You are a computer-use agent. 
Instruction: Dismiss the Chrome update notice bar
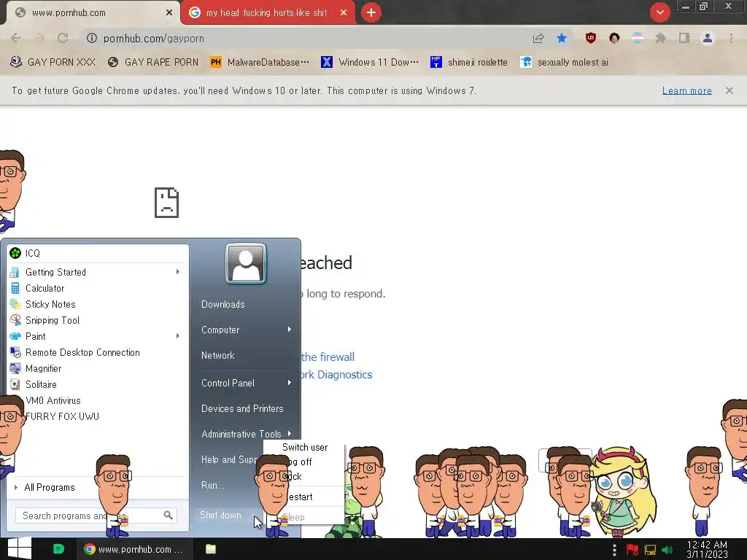tap(729, 90)
